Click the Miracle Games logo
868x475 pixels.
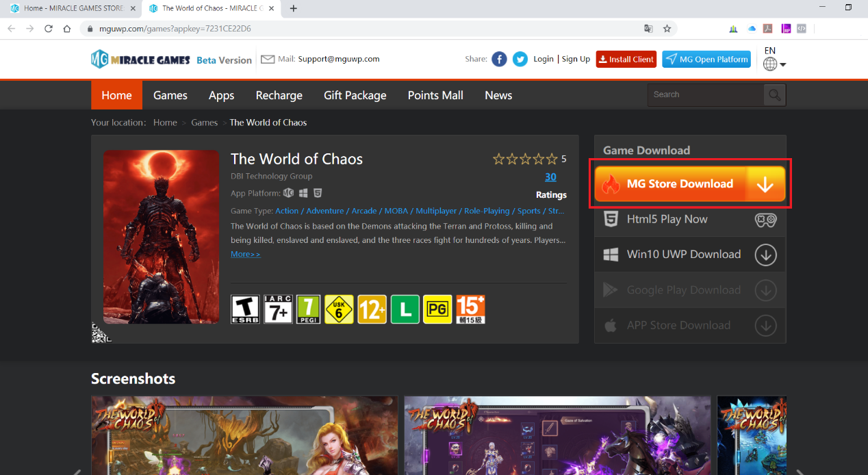click(140, 60)
